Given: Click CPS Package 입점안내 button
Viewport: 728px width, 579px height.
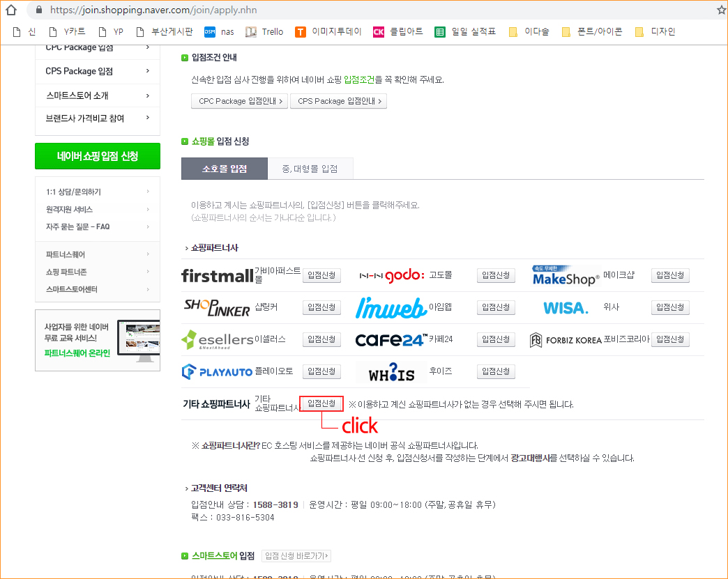Looking at the screenshot, I should click(338, 101).
